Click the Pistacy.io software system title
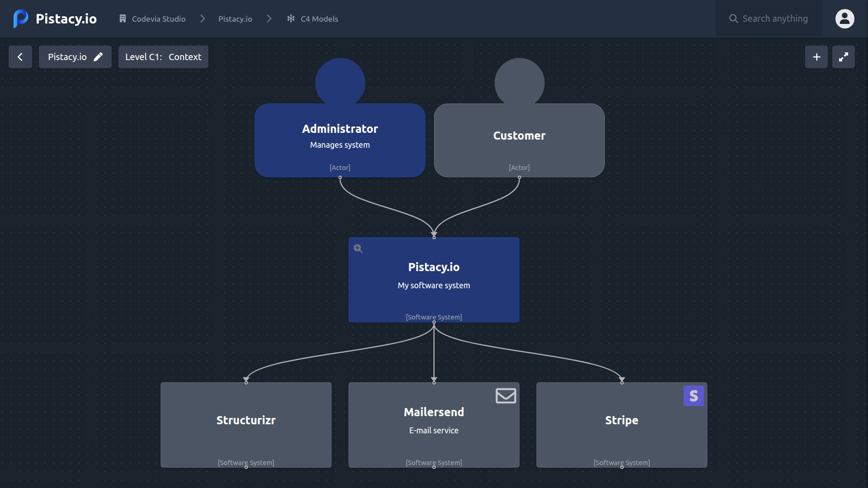Image resolution: width=868 pixels, height=488 pixels. [x=434, y=267]
